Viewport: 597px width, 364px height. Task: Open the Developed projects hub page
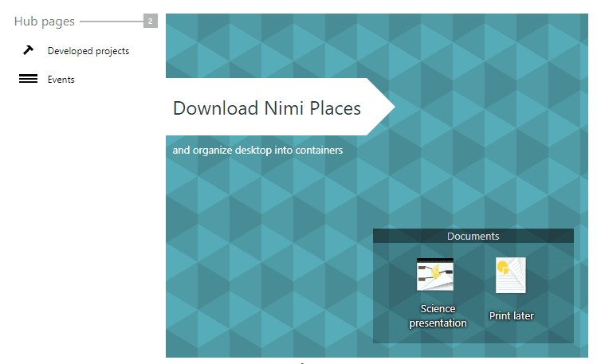point(88,51)
